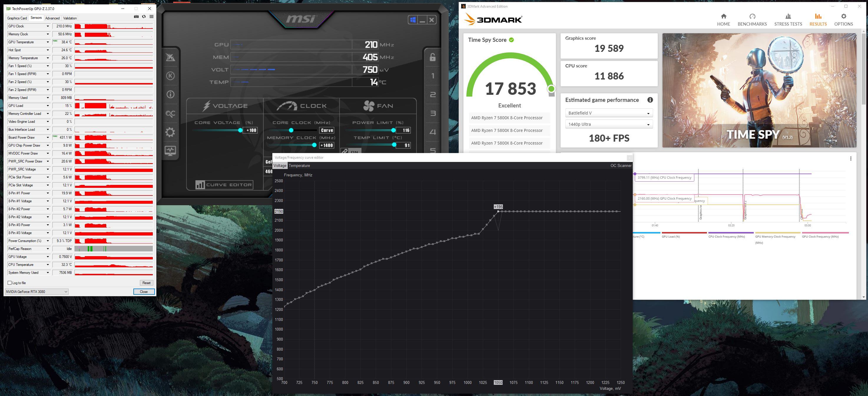Expand the 1440p Ultra resolution dropdown
The image size is (868, 396).
click(609, 124)
